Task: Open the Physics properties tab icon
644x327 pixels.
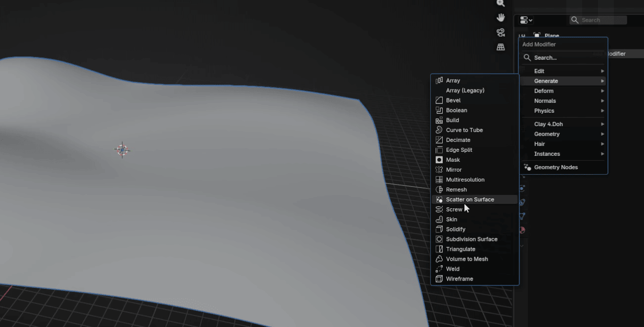Action: coord(522,188)
